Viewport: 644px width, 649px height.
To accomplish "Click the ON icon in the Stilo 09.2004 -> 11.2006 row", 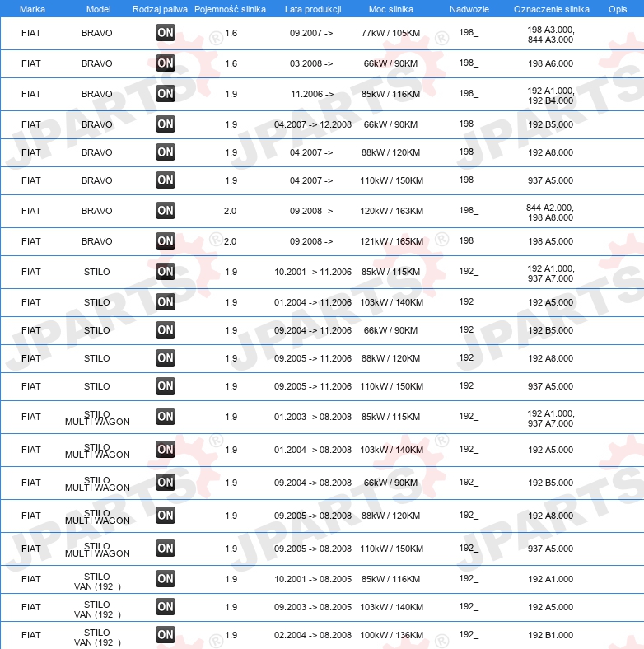I will [166, 330].
